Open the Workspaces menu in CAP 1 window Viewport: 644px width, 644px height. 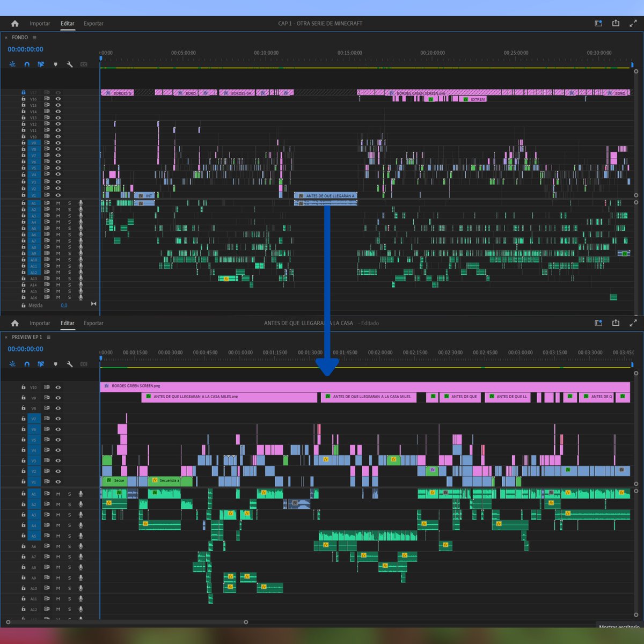tap(598, 23)
